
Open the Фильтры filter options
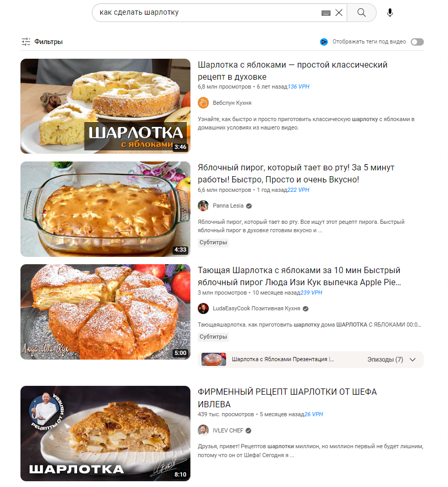point(42,41)
